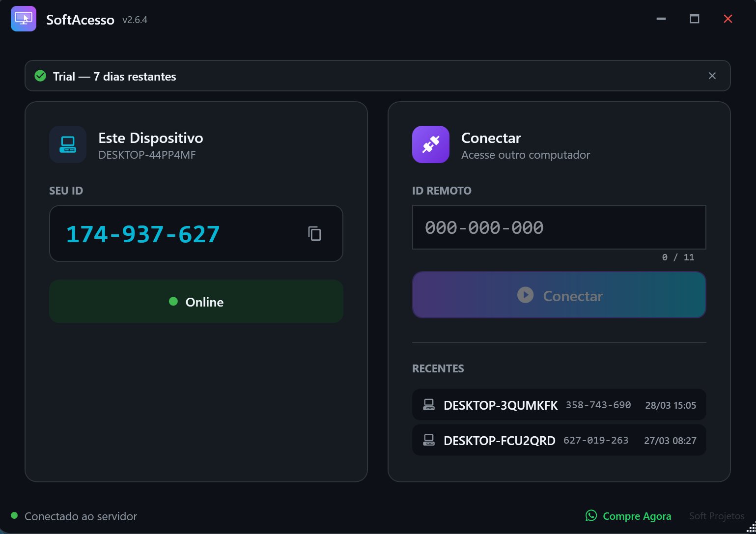Click the WhatsApp icon near Compre Agora
This screenshot has width=756, height=534.
[591, 515]
